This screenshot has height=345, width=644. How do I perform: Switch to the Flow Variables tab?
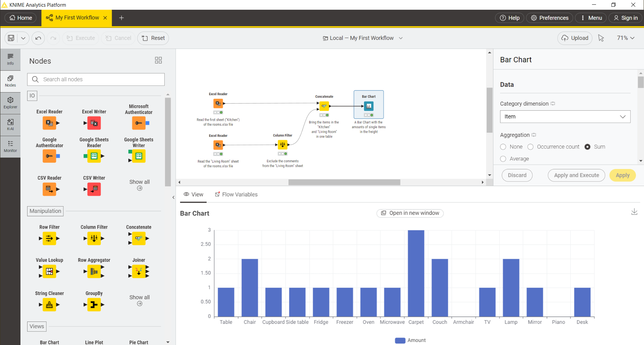pos(236,194)
